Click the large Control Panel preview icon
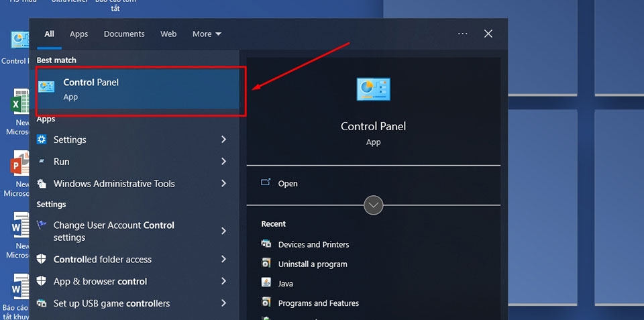The height and width of the screenshot is (320, 644). click(x=374, y=89)
